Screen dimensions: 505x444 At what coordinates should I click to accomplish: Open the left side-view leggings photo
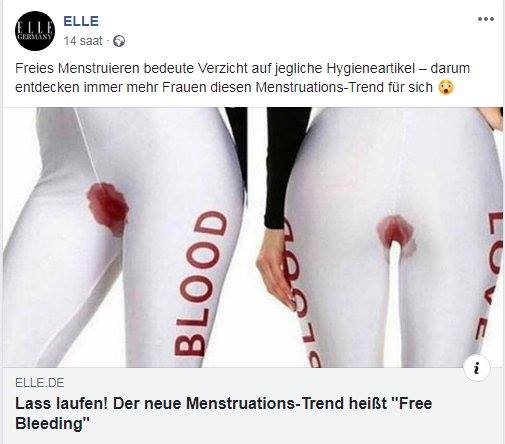125,237
